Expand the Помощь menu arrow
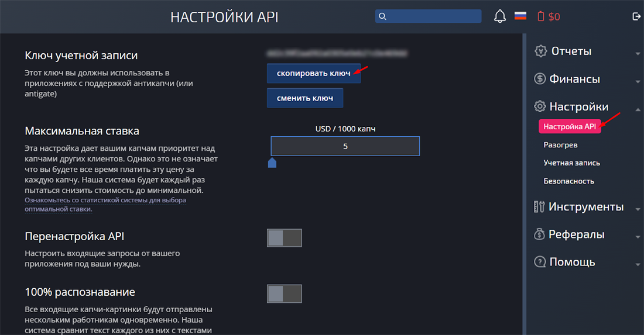The image size is (644, 335). pos(638,264)
